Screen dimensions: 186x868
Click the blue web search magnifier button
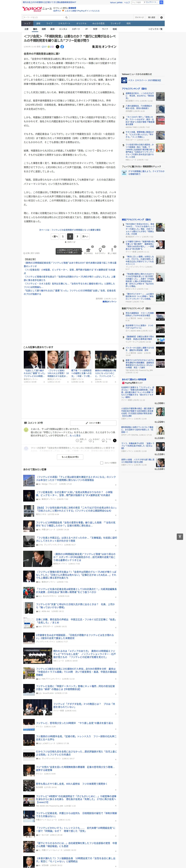[161, 2]
